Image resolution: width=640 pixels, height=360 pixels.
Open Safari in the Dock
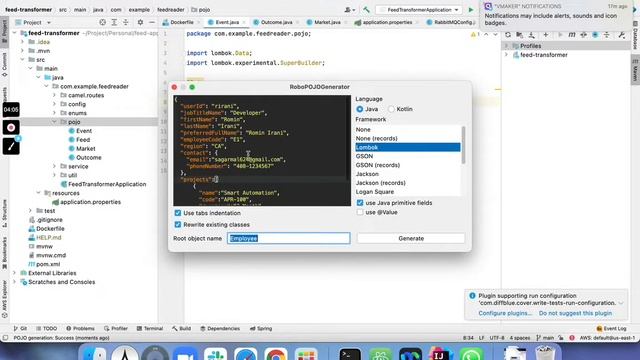[246, 354]
